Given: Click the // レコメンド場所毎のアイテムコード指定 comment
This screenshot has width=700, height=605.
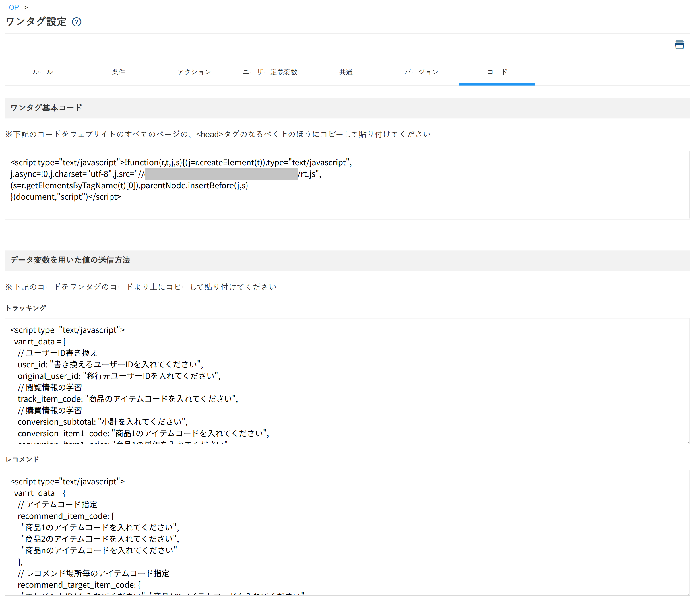Looking at the screenshot, I should [x=94, y=574].
